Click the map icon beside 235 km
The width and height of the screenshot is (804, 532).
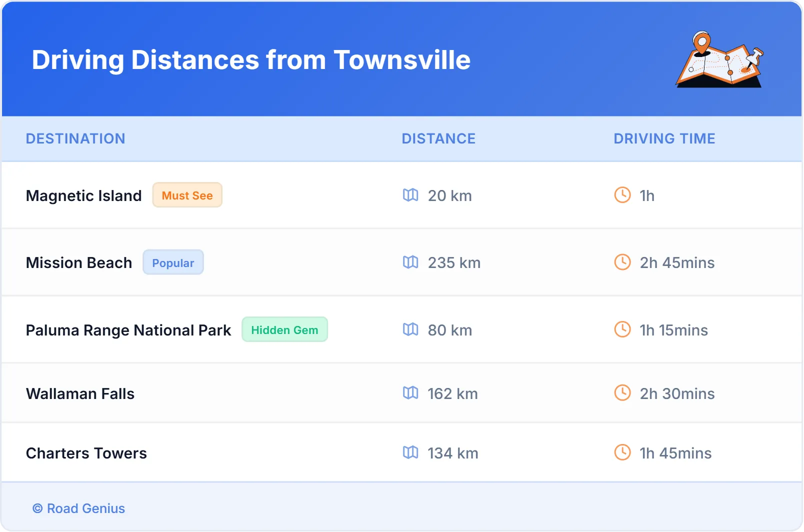point(410,262)
